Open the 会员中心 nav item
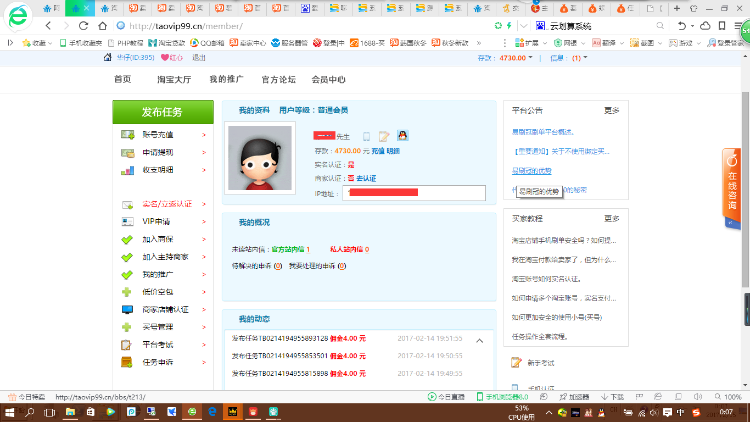750x422 pixels. pyautogui.click(x=329, y=79)
